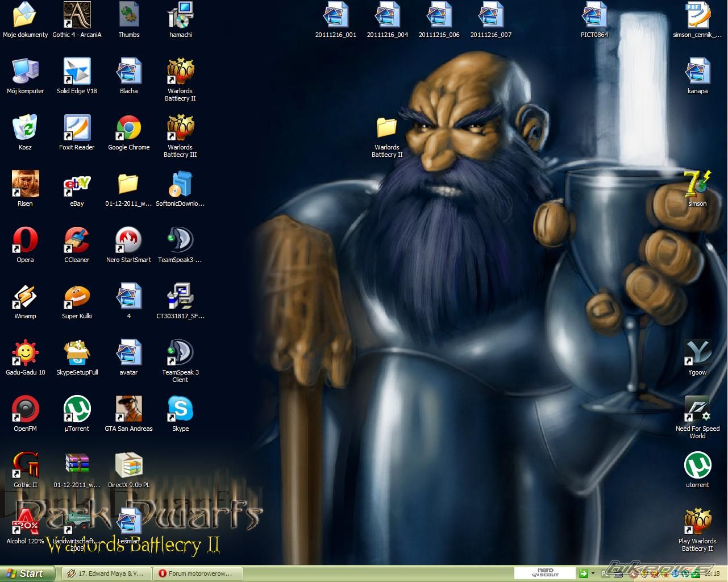Launch Risen game shortcut
728x582 pixels.
[25, 184]
